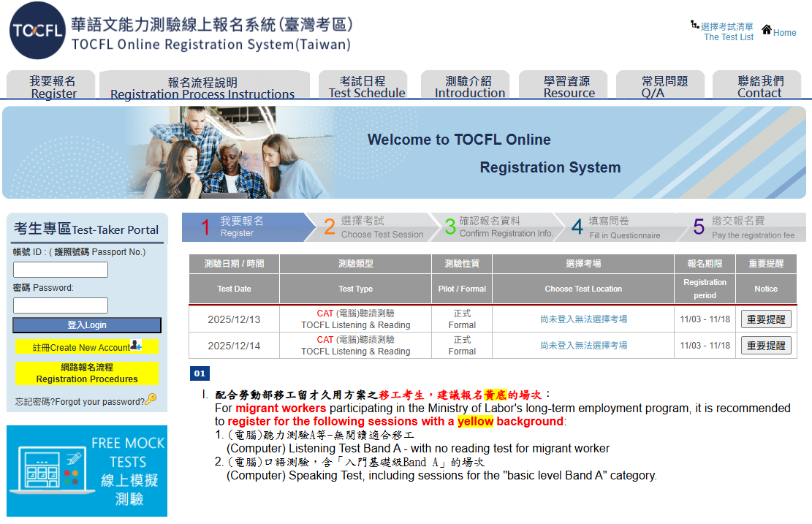
Task: Open Registration Process Instructions tab
Action: (202, 88)
